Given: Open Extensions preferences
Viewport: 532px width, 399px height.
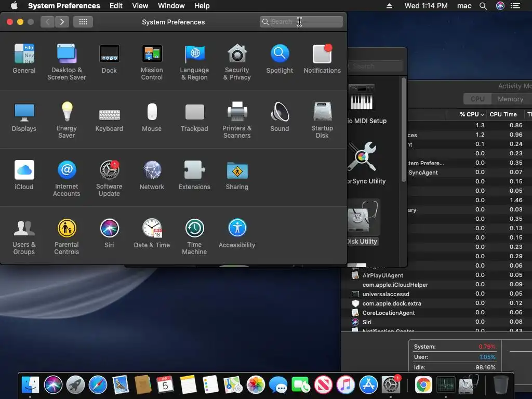Looking at the screenshot, I should (194, 175).
